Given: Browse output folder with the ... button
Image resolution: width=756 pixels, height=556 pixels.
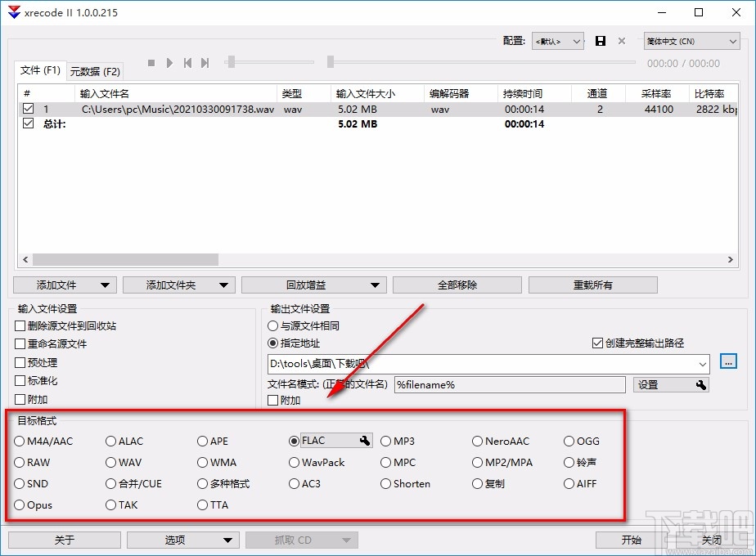Looking at the screenshot, I should tap(728, 361).
